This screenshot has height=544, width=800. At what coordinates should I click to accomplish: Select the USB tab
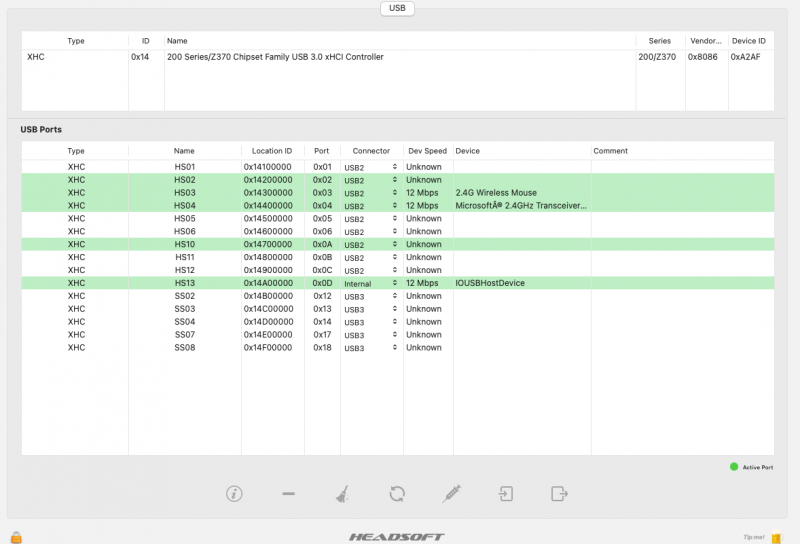pyautogui.click(x=397, y=8)
